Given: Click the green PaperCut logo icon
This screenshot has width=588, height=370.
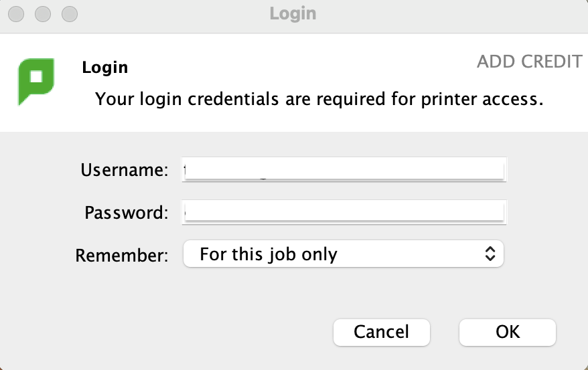Looking at the screenshot, I should [36, 82].
